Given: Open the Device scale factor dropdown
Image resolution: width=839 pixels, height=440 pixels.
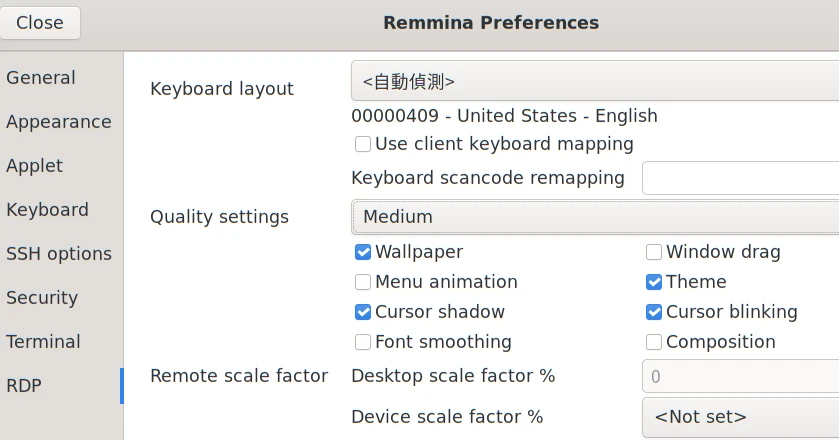Looking at the screenshot, I should point(740,417).
